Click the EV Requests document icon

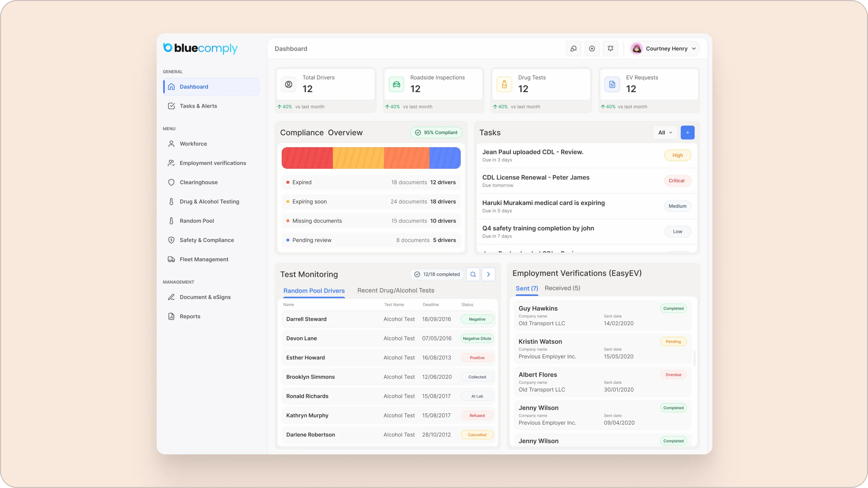click(612, 84)
